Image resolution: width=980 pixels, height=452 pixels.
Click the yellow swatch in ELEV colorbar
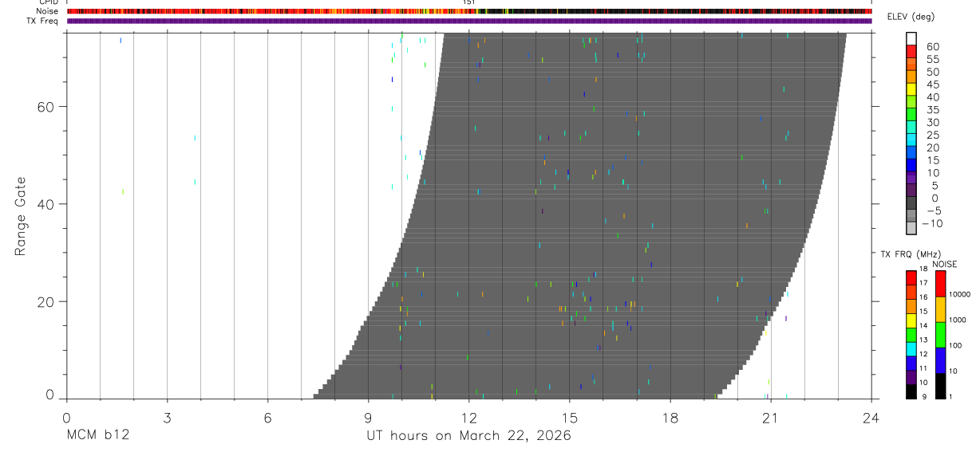[911, 89]
